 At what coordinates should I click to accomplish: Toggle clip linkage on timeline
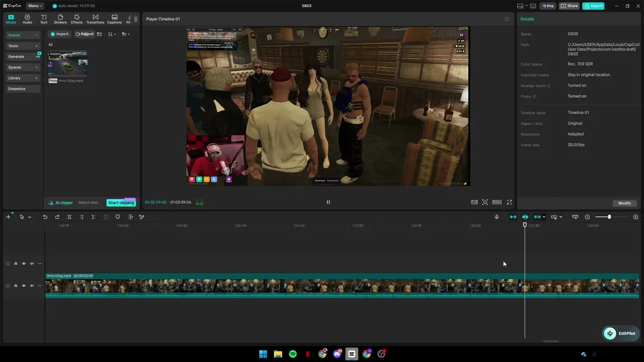coord(537,217)
